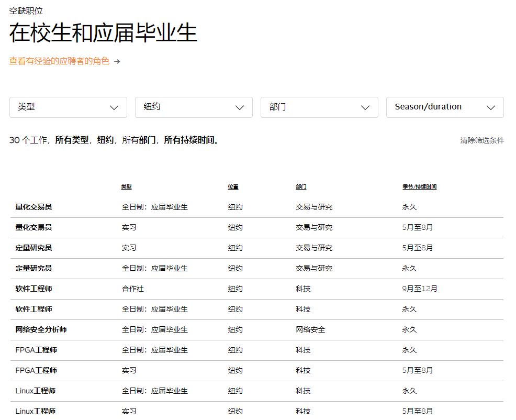Click the chevron on the 部门 filter
The width and height of the screenshot is (516, 420).
[365, 107]
